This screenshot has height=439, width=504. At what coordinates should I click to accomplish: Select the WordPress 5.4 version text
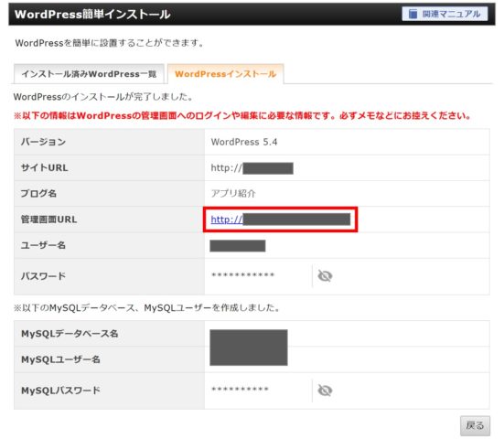click(x=244, y=142)
